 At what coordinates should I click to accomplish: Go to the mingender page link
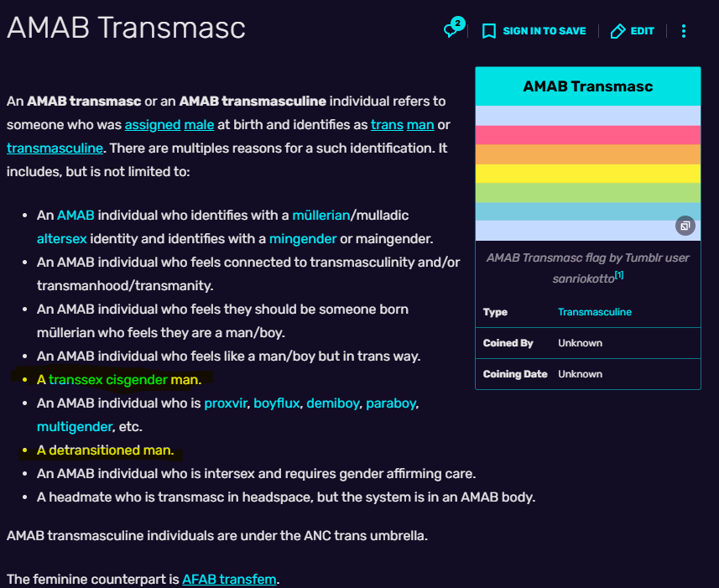click(x=303, y=239)
